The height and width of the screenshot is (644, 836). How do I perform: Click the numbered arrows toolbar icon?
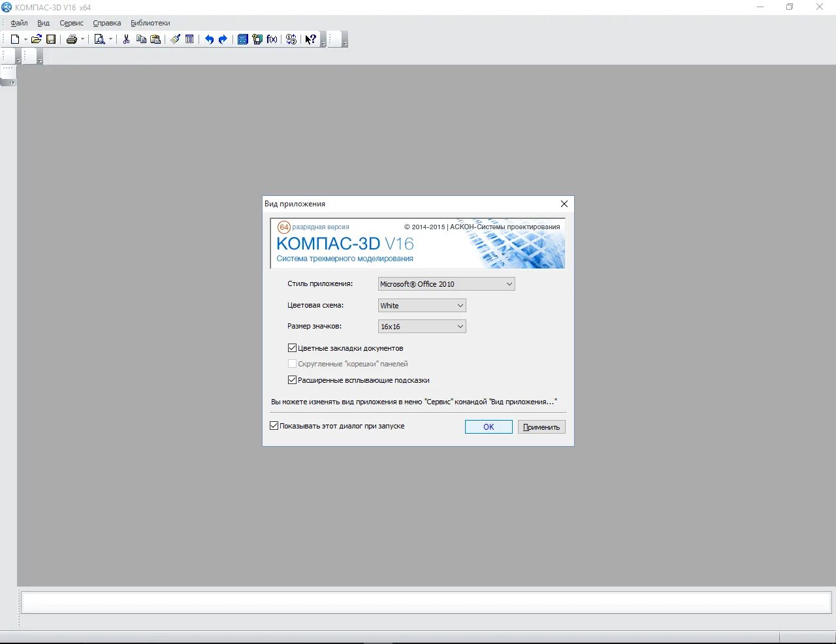(291, 39)
